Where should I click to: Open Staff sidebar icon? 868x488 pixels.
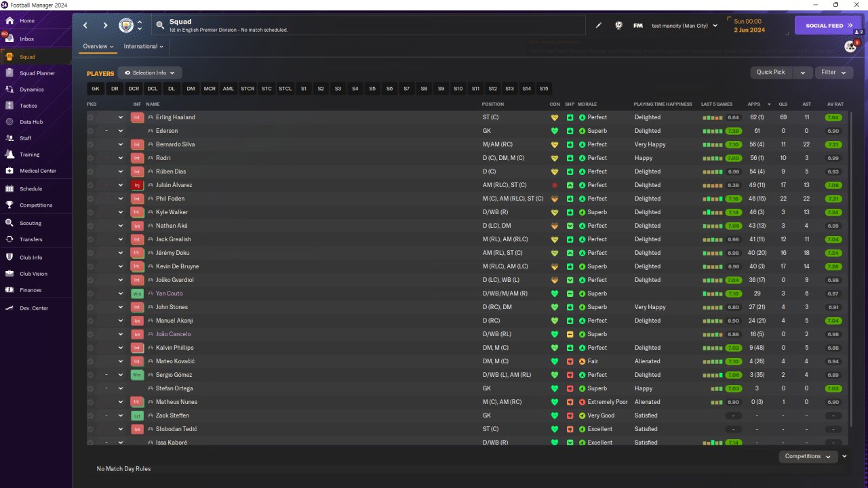click(x=9, y=138)
